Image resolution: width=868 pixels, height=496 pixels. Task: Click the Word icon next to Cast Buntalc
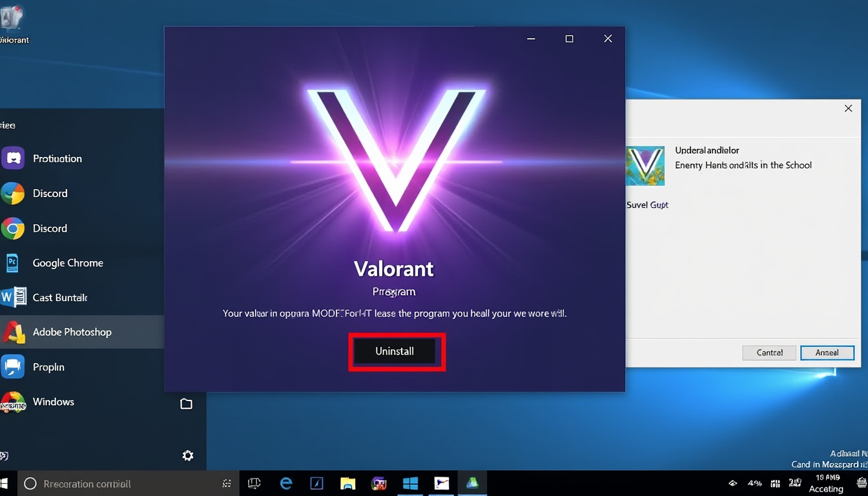pyautogui.click(x=13, y=298)
